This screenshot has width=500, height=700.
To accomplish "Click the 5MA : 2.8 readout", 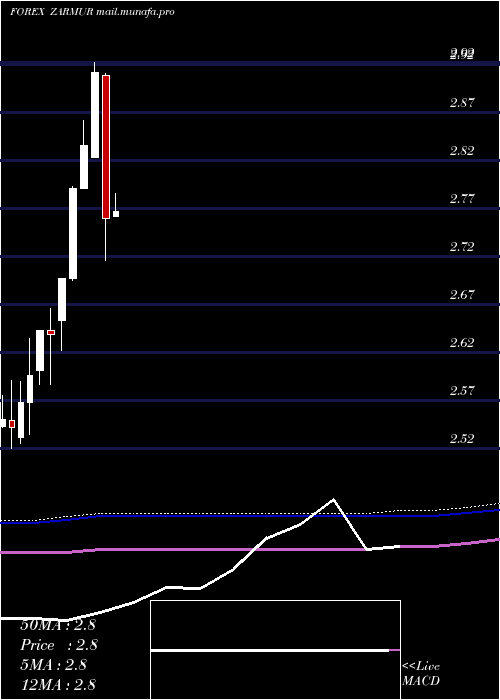I will point(54,665).
